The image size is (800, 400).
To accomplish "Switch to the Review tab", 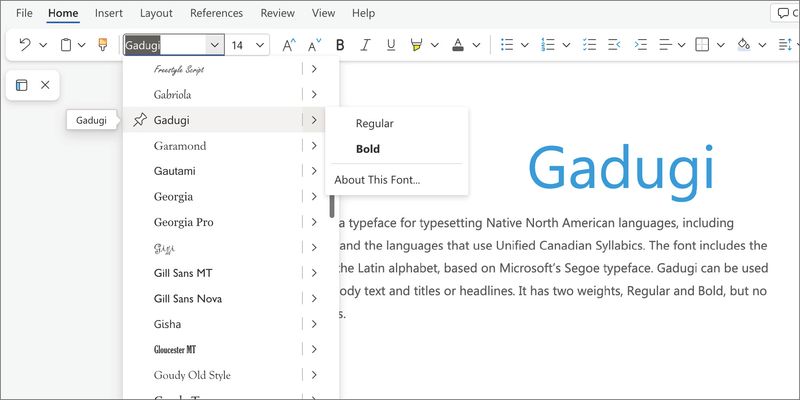I will point(278,13).
